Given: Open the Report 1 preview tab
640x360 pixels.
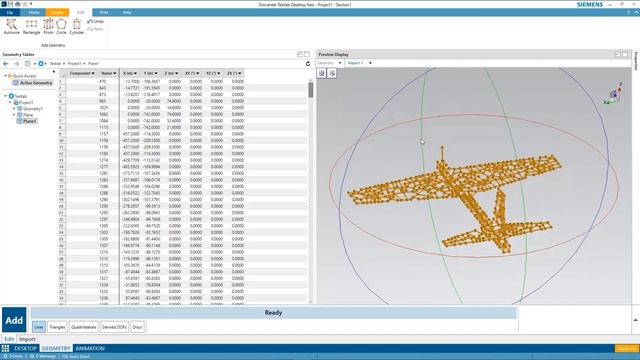Looking at the screenshot, I should pos(355,63).
